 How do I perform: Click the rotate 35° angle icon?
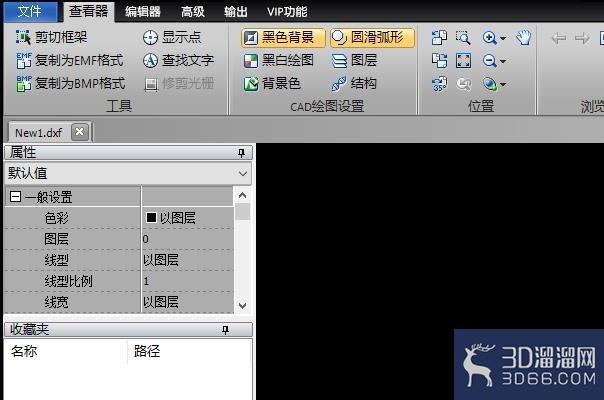440,84
